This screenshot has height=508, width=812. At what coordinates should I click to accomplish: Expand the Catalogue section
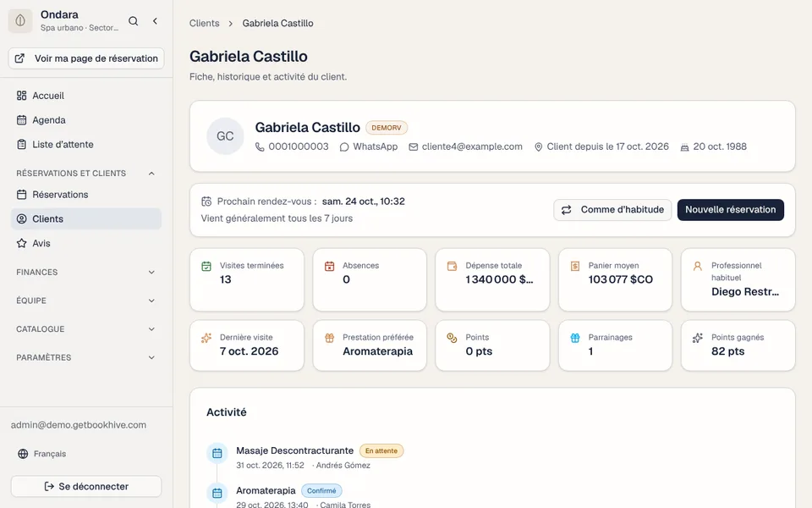point(86,329)
